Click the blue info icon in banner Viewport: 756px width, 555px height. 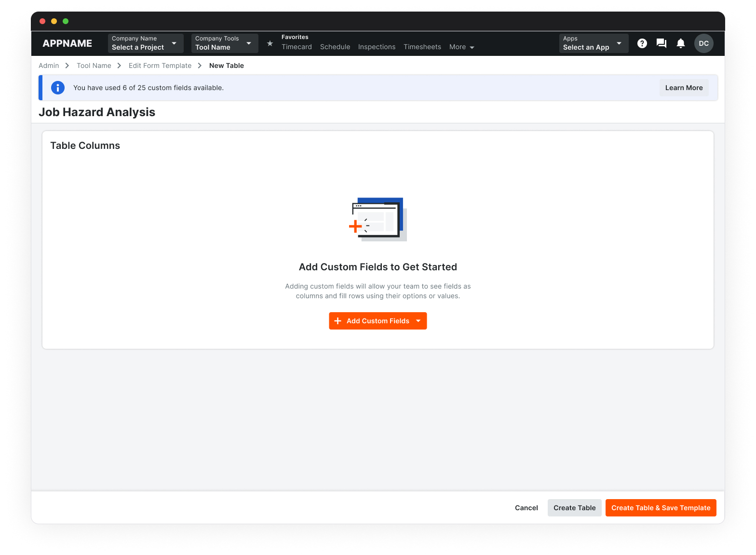(x=58, y=88)
